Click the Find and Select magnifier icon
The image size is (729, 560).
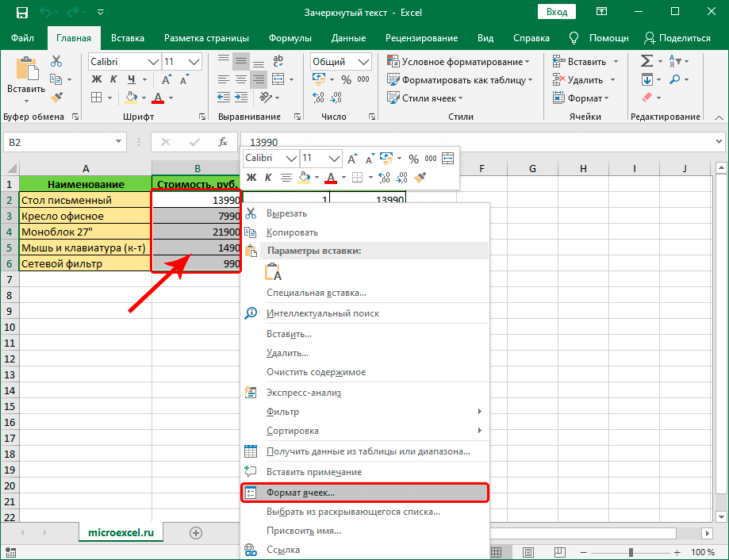[674, 79]
